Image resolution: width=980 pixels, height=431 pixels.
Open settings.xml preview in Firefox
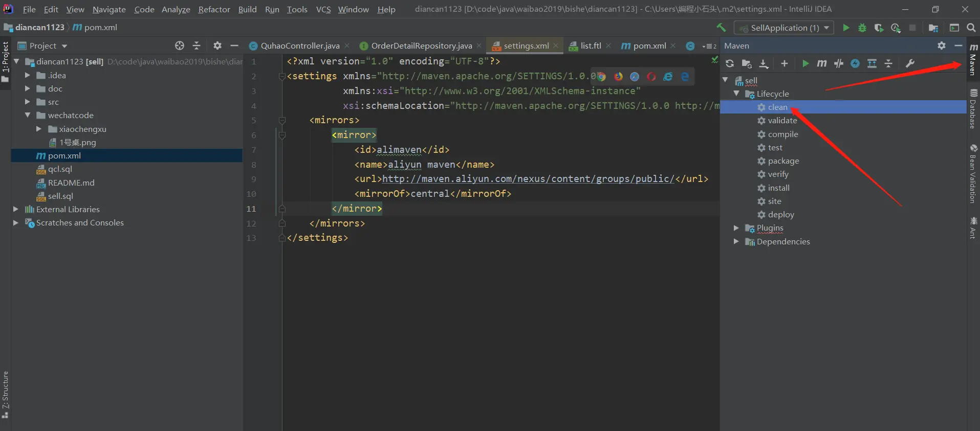[619, 77]
